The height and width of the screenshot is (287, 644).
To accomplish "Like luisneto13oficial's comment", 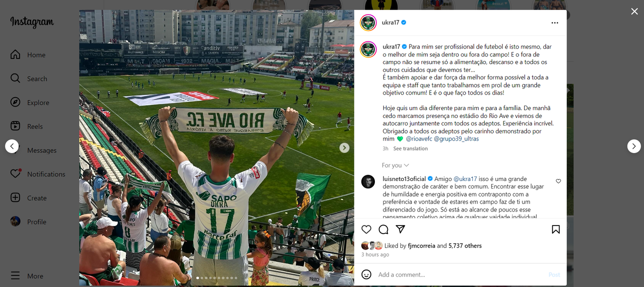I will tap(558, 181).
